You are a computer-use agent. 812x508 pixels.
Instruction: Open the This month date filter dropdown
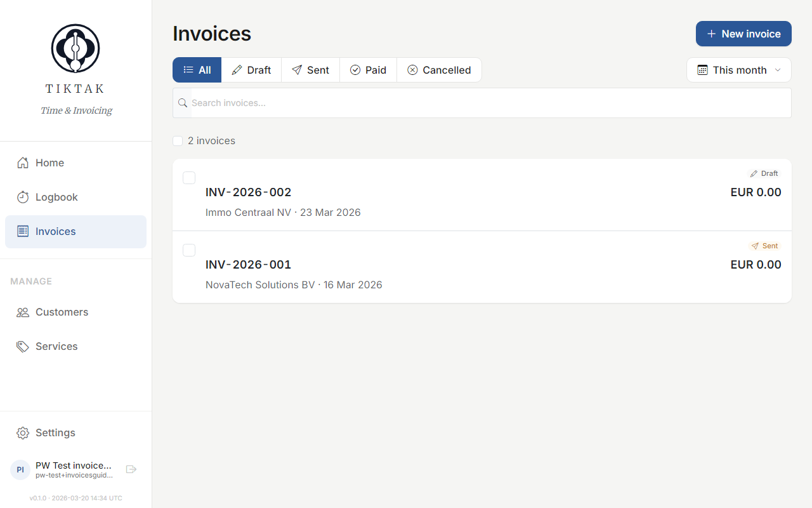click(x=738, y=70)
